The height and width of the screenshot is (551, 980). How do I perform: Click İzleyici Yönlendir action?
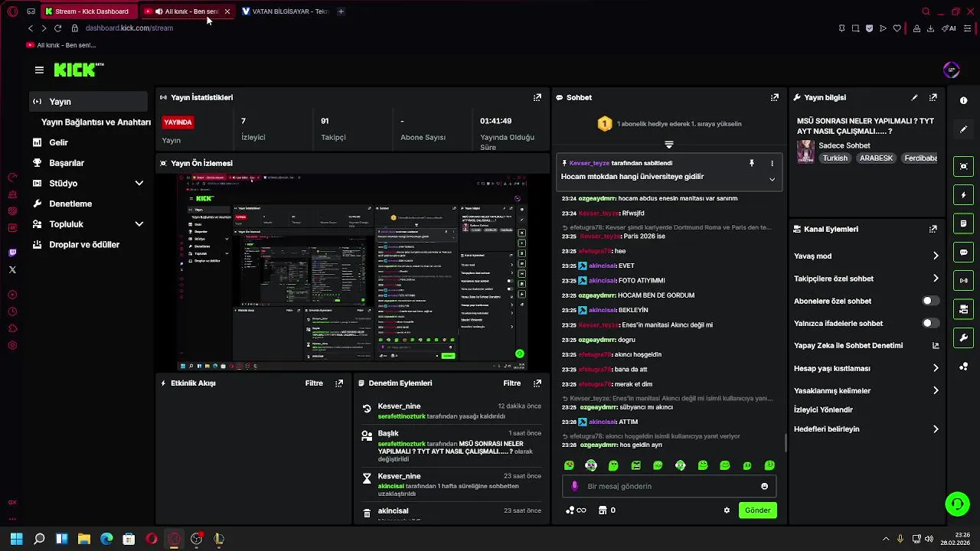click(x=823, y=409)
